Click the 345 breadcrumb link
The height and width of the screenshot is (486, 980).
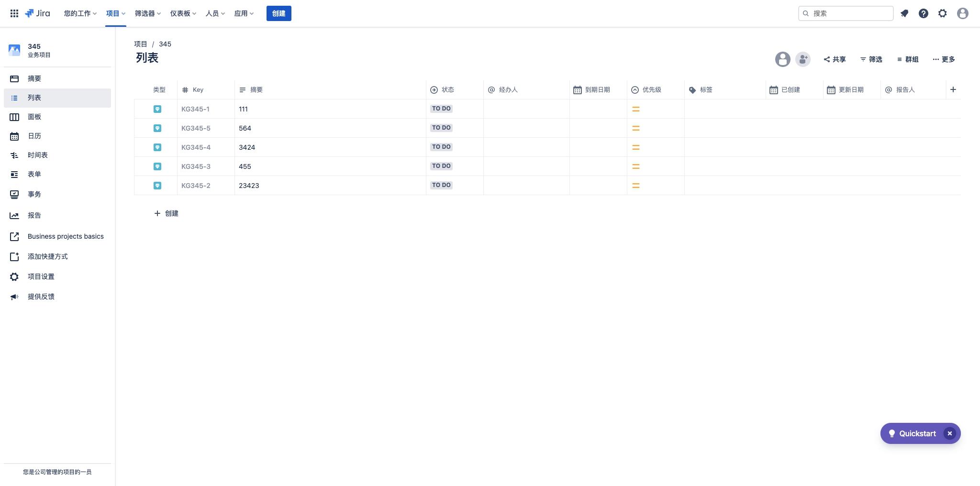pos(165,44)
